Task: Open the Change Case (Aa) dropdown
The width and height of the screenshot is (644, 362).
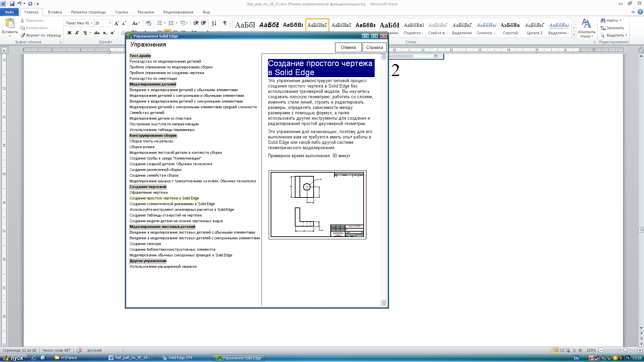Action: tap(136, 23)
